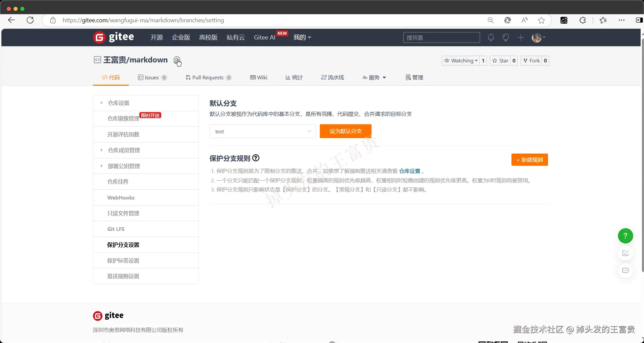This screenshot has width=644, height=343.
Task: Click the browser back arrow
Action: pos(12,20)
